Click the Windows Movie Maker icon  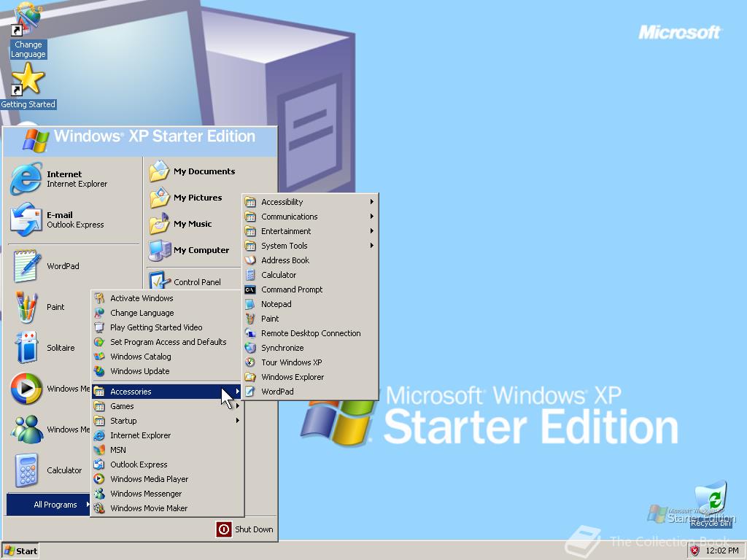[x=99, y=508]
